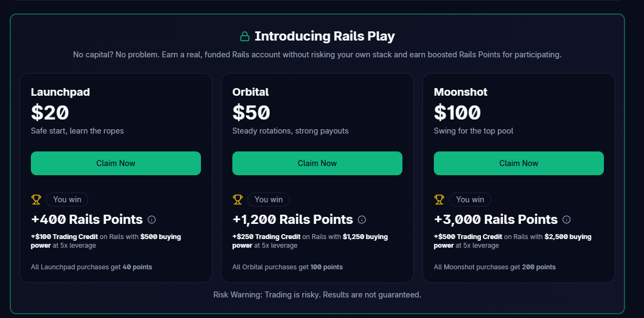Screen dimensions: 644x318
Task: Click Claim Now on the Moonshot plan
Action: 518,163
